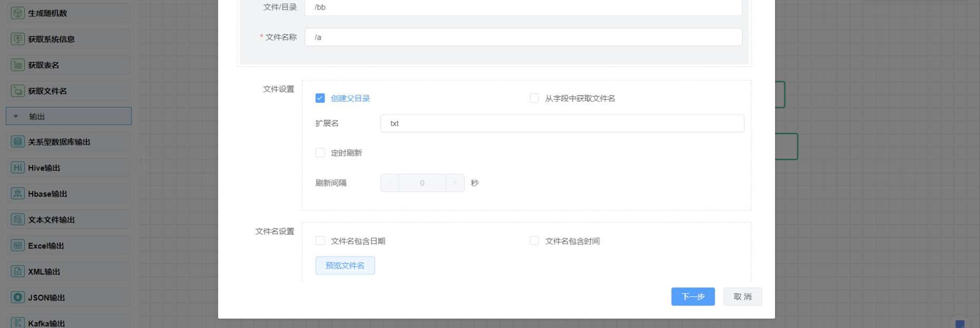Toggle the 定时刷新 checkbox
The image size is (980, 328).
click(320, 153)
